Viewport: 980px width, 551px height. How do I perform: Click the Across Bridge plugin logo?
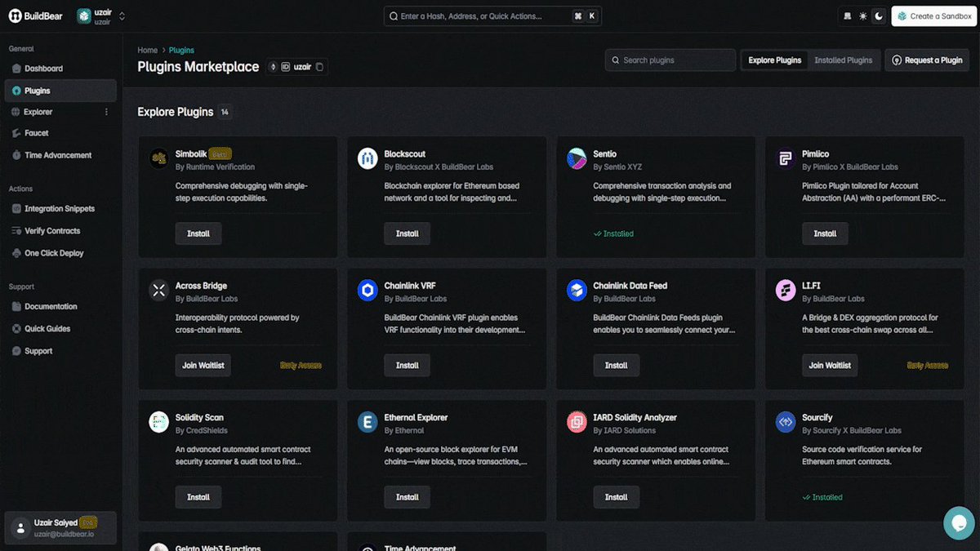pyautogui.click(x=159, y=291)
